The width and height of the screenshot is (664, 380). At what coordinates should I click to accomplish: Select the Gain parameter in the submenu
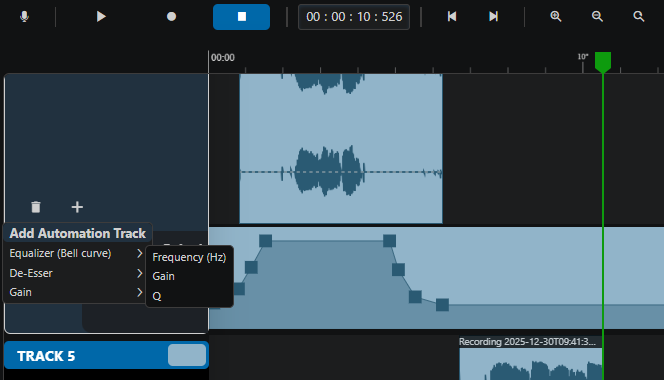pyautogui.click(x=163, y=276)
